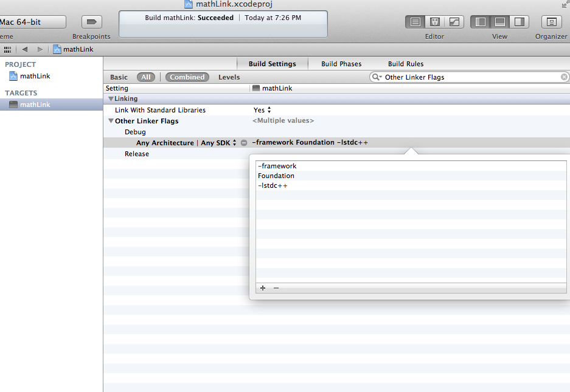
Task: Switch to Build Phases tab
Action: (341, 64)
